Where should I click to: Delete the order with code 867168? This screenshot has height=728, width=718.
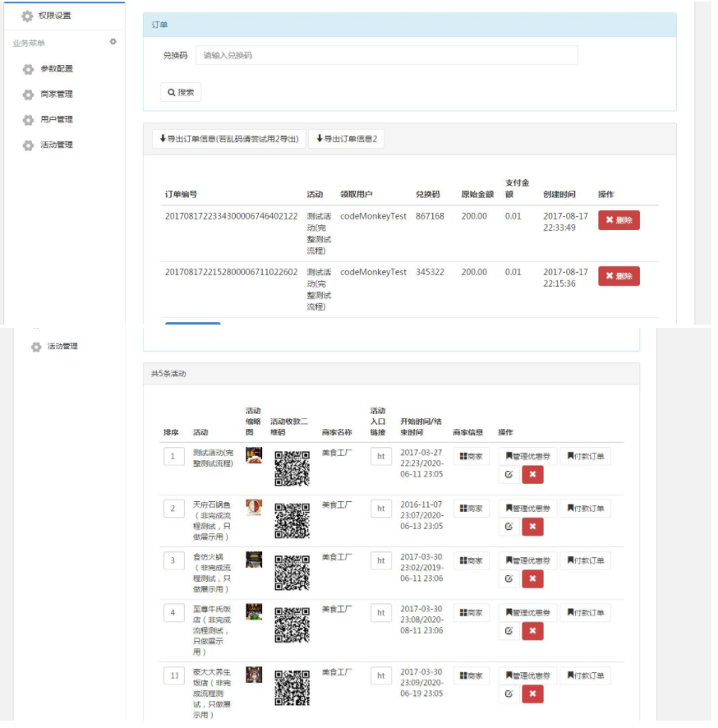pos(618,220)
